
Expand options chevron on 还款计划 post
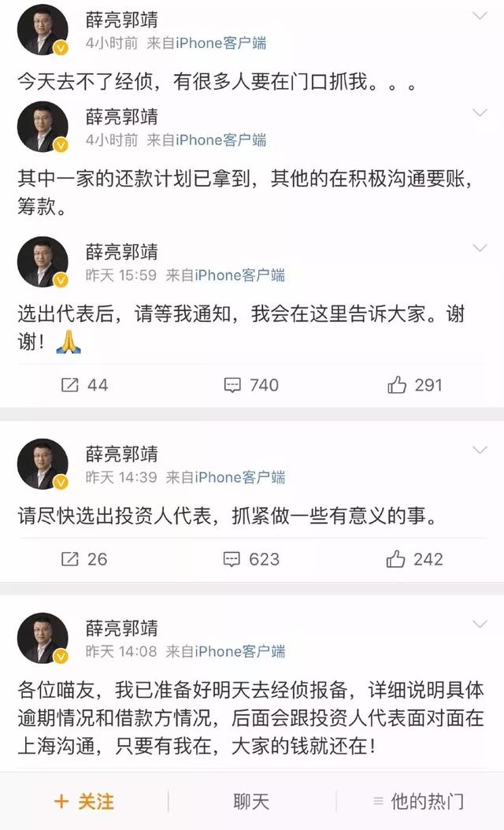click(x=480, y=113)
